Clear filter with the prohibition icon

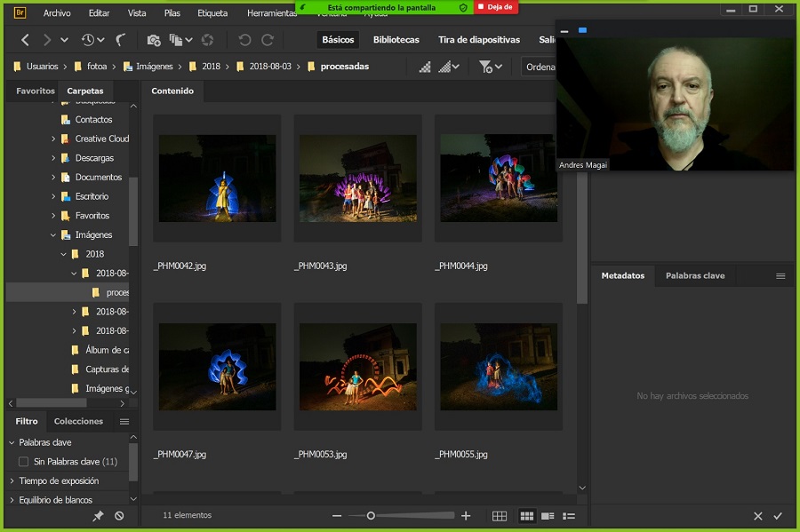(119, 516)
